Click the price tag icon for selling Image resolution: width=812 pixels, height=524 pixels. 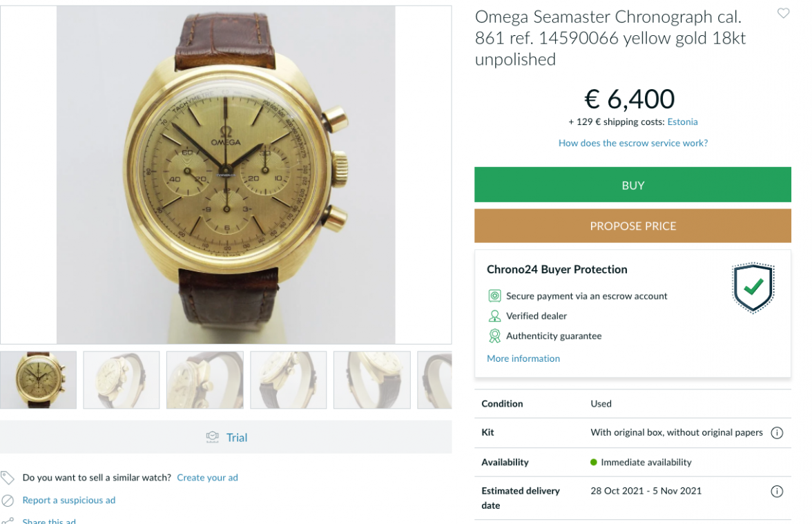click(8, 477)
